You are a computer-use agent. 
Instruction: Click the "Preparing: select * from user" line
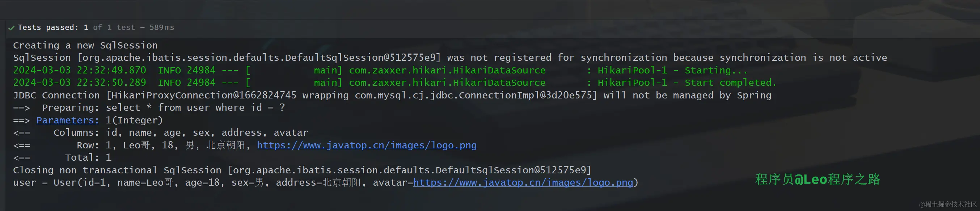tap(149, 108)
